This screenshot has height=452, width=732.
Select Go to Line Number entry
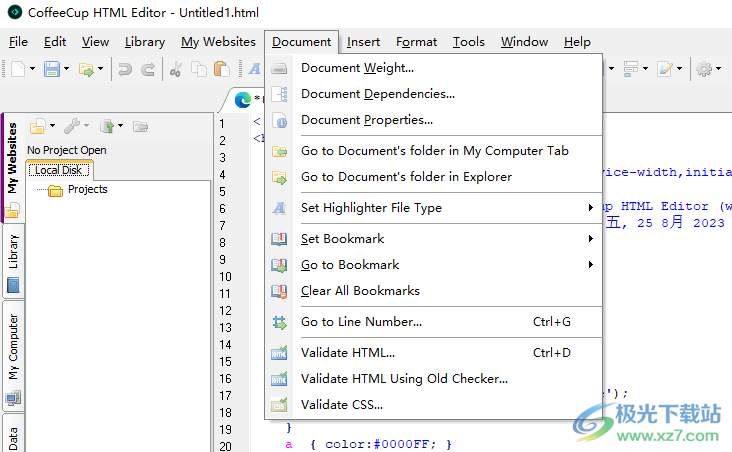pos(433,322)
